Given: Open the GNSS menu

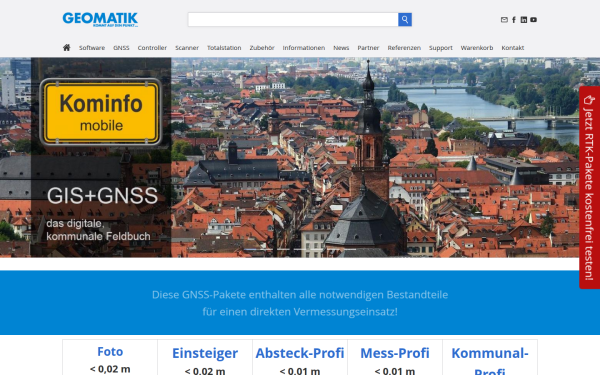Looking at the screenshot, I should tap(121, 48).
